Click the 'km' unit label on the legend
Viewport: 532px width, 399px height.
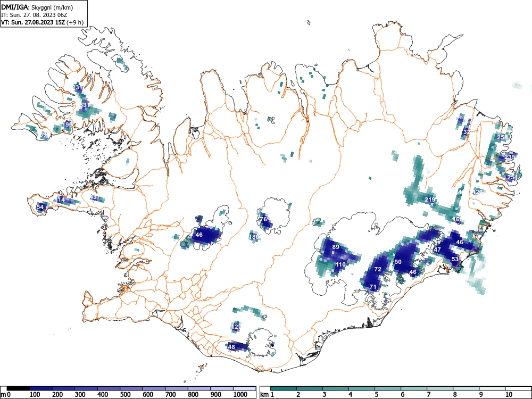point(264,395)
